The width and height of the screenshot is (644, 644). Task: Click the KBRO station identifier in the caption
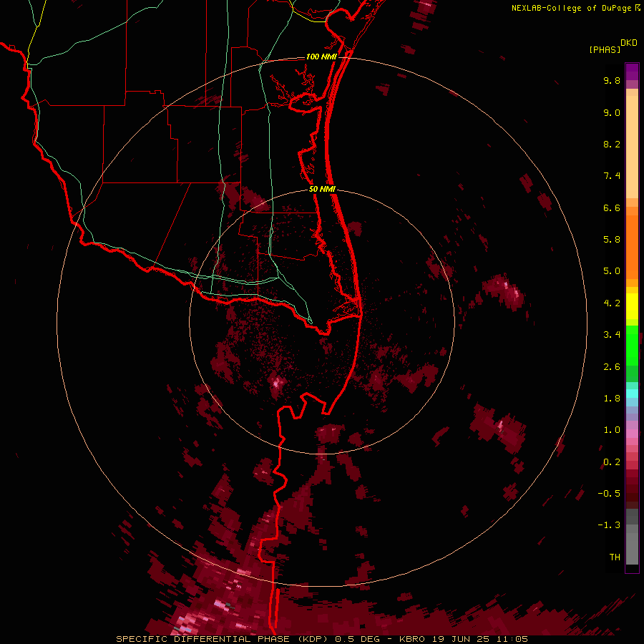(414, 639)
